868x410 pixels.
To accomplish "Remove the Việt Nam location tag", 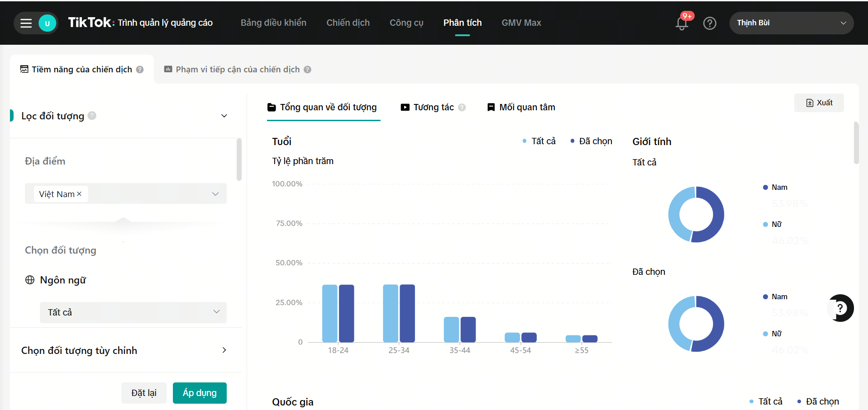I will (x=79, y=194).
